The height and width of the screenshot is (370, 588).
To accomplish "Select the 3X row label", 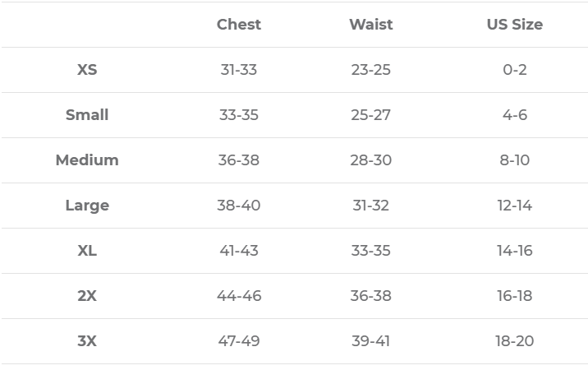I will [x=87, y=341].
